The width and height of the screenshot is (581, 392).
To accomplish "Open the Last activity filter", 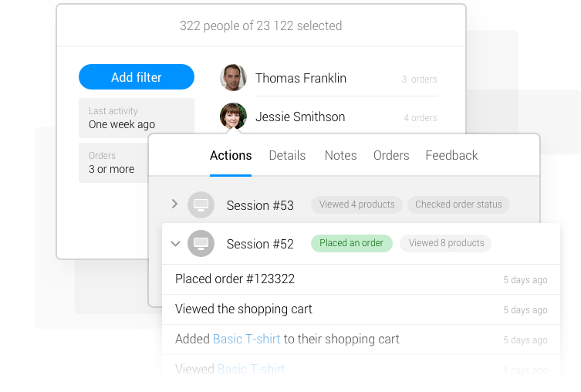I will coord(137,118).
